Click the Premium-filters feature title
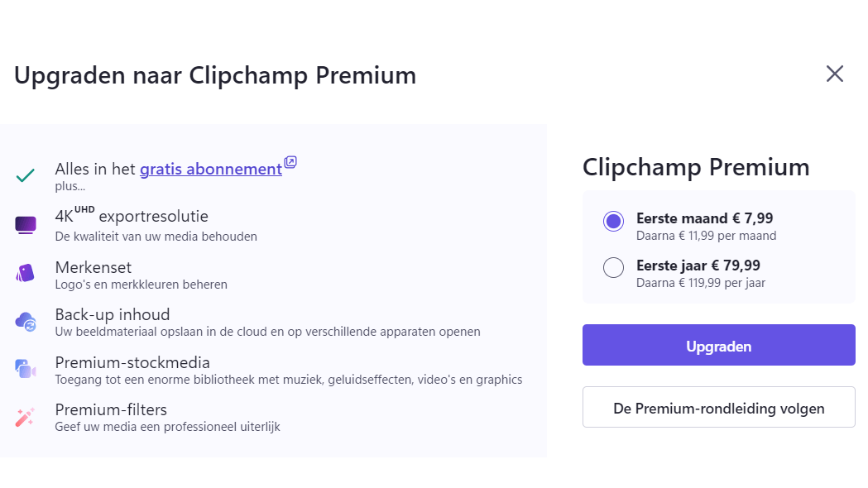868x488 pixels. 111,409
